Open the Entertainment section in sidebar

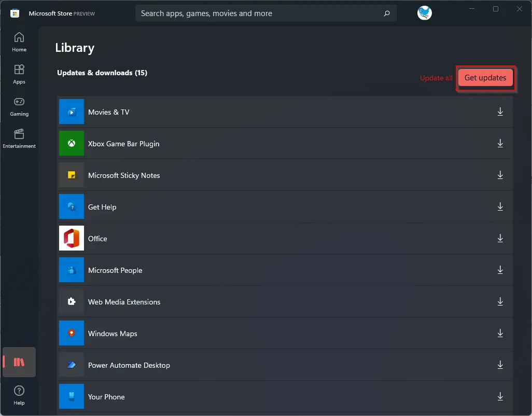[x=19, y=138]
